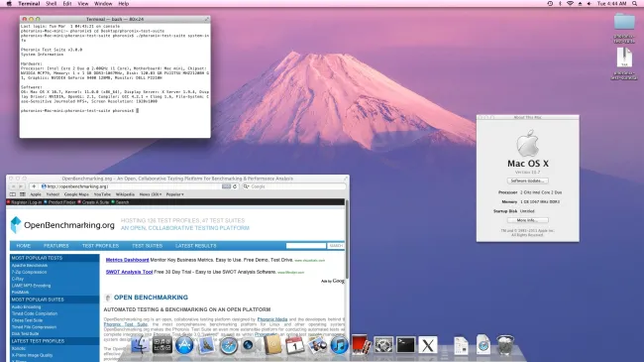This screenshot has height=362, width=644.
Task: Open the Edit menu
Action: tap(67, 3)
